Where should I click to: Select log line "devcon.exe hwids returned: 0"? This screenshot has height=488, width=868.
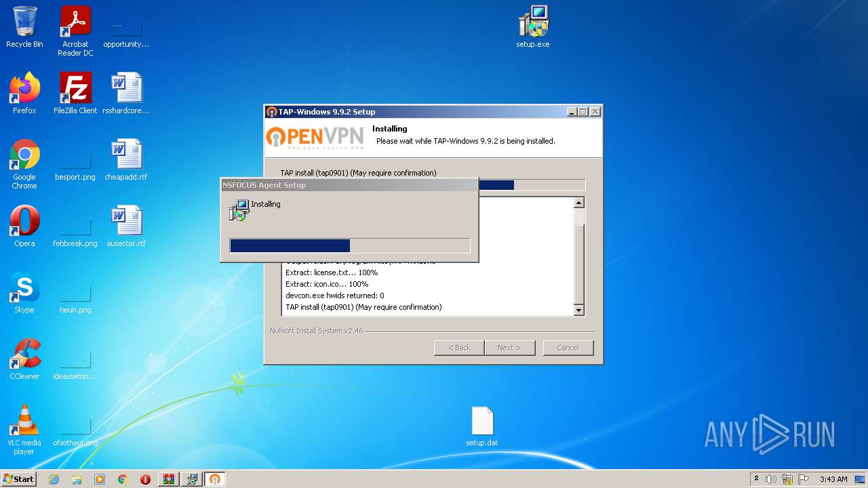pyautogui.click(x=335, y=296)
